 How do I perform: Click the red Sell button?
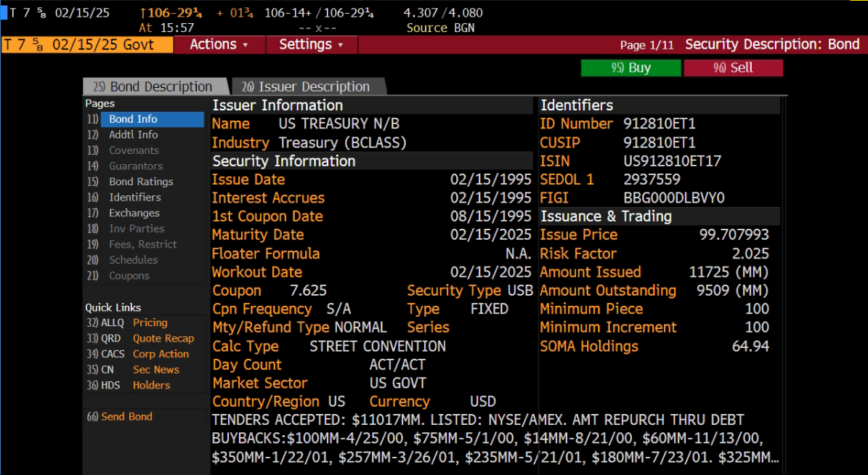733,68
